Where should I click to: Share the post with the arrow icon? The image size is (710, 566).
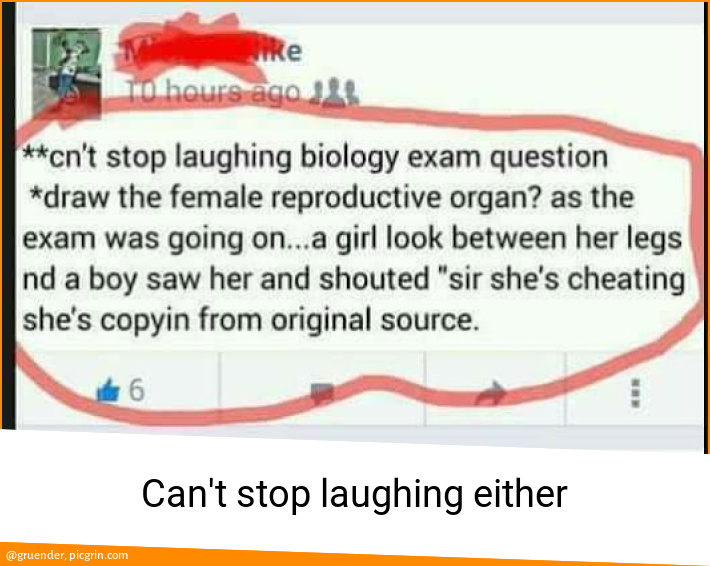point(491,392)
